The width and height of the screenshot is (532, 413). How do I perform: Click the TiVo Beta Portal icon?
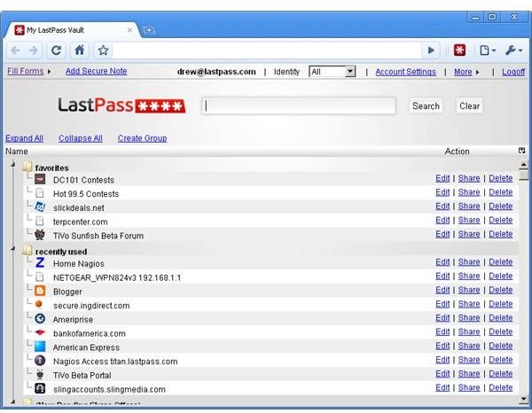coord(40,374)
